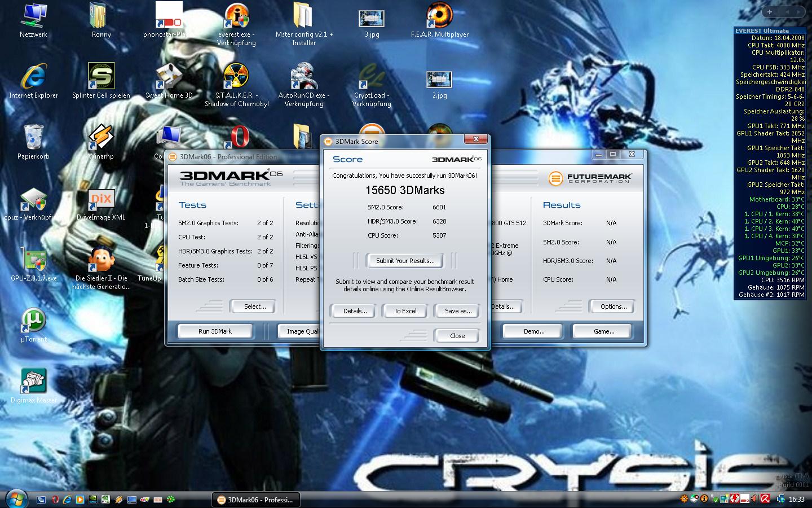Click the network connection tray icon
This screenshot has height=508, width=812.
(x=781, y=499)
